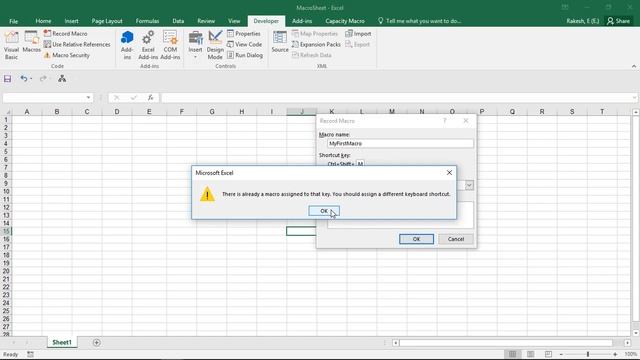640x360 pixels.
Task: Open Ribbon Display Options
Action: pyautogui.click(x=565, y=7)
